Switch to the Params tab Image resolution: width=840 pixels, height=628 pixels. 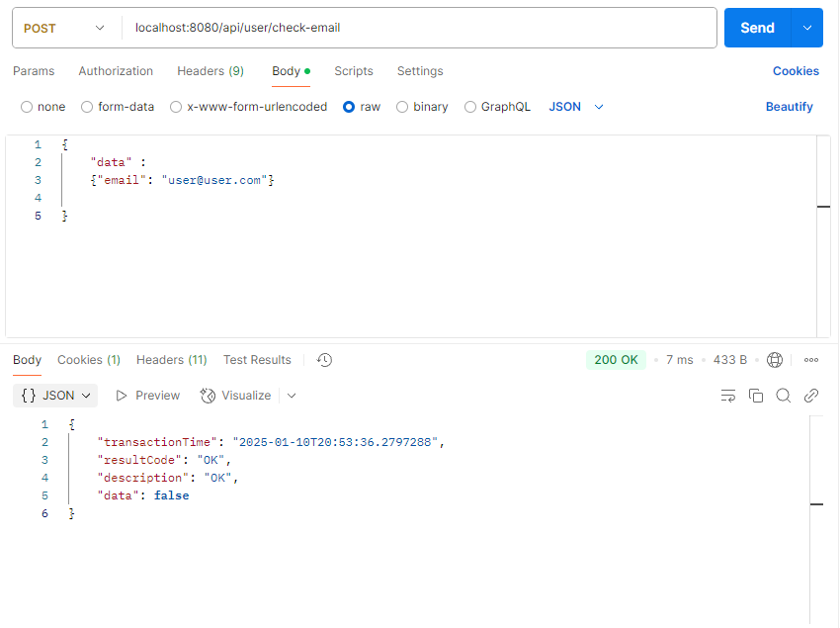click(x=34, y=71)
